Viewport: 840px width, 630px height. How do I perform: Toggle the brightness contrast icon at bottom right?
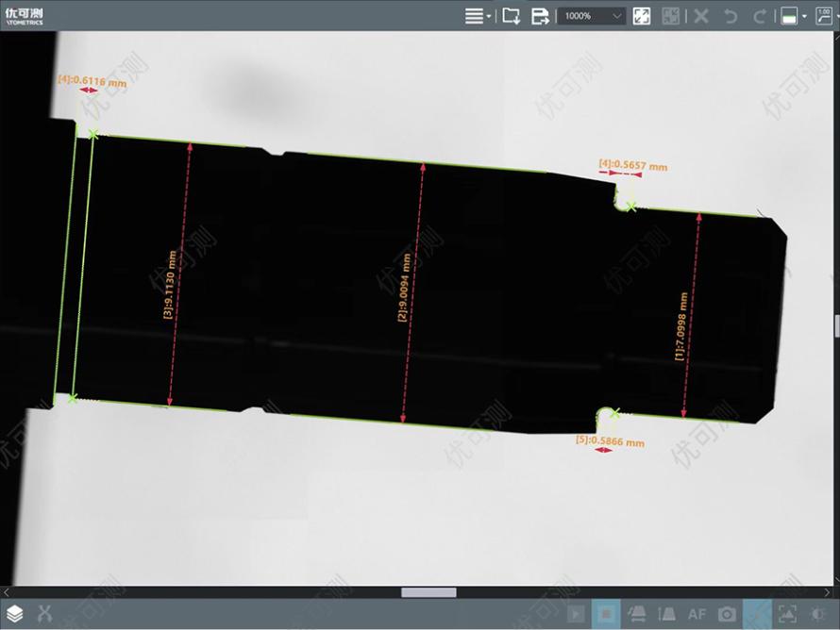pos(817,614)
